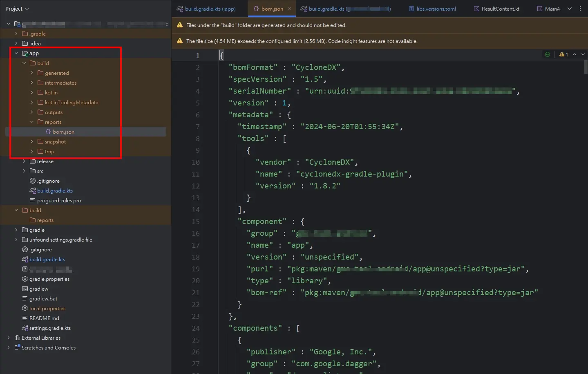Expand the .idea folder
This screenshot has height=374, width=588.
[16, 43]
